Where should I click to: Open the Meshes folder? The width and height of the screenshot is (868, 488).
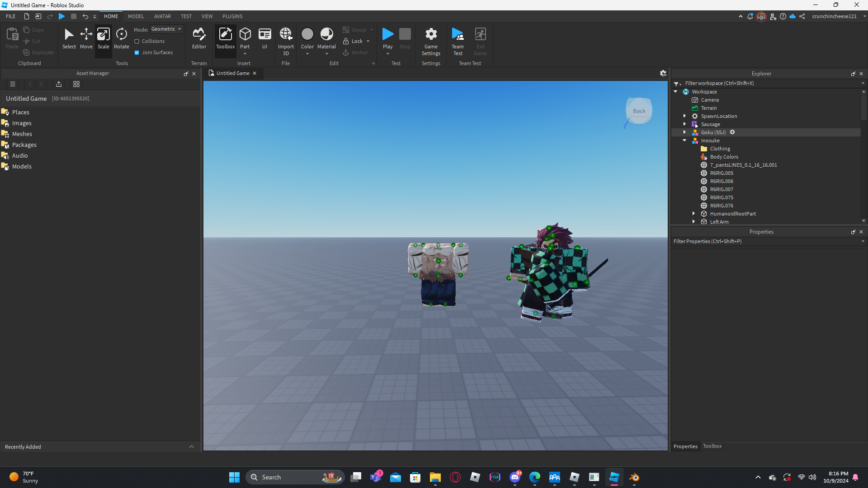pos(22,134)
